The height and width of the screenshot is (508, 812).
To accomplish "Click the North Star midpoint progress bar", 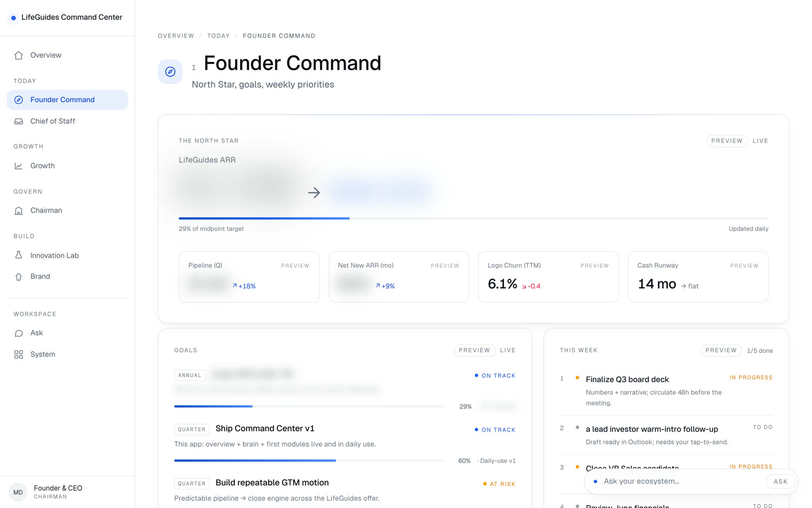I will (x=473, y=218).
